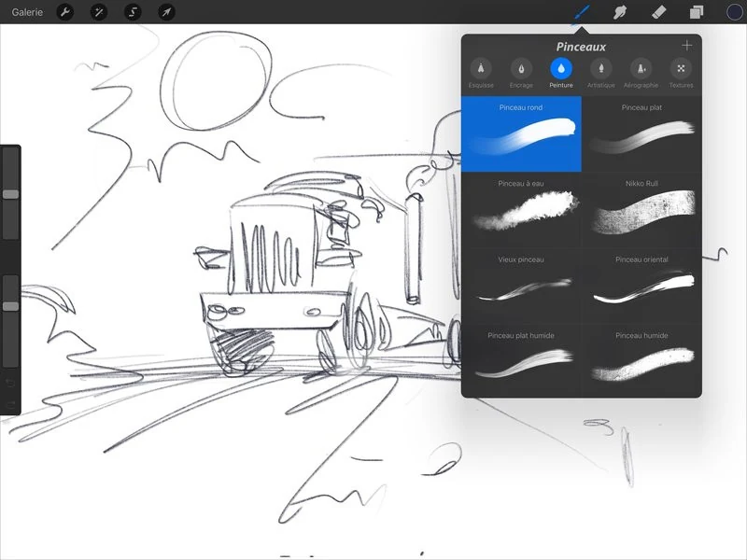Choose the Pinceau humide brush
747x560 pixels.
pyautogui.click(x=641, y=361)
